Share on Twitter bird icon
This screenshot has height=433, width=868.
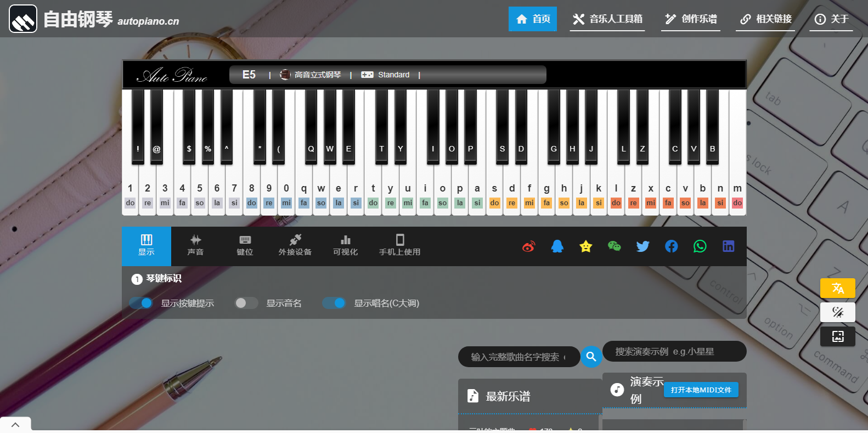(x=642, y=246)
